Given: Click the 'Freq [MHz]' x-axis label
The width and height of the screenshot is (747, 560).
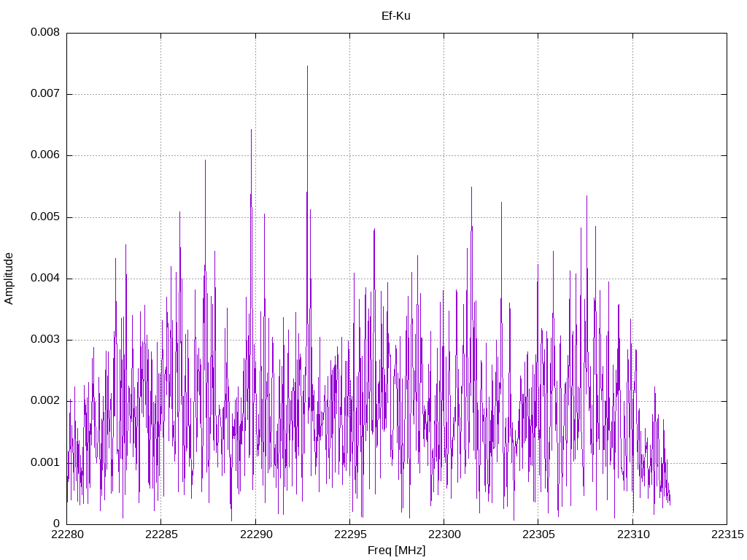Looking at the screenshot, I should point(396,551).
